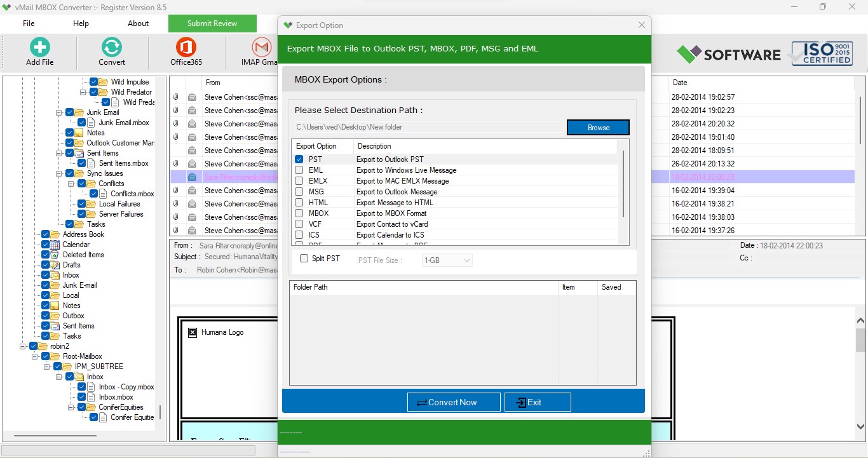Screen dimensions: 868x458
Task: Click the ConiferEquities folder icon
Action: (92, 407)
